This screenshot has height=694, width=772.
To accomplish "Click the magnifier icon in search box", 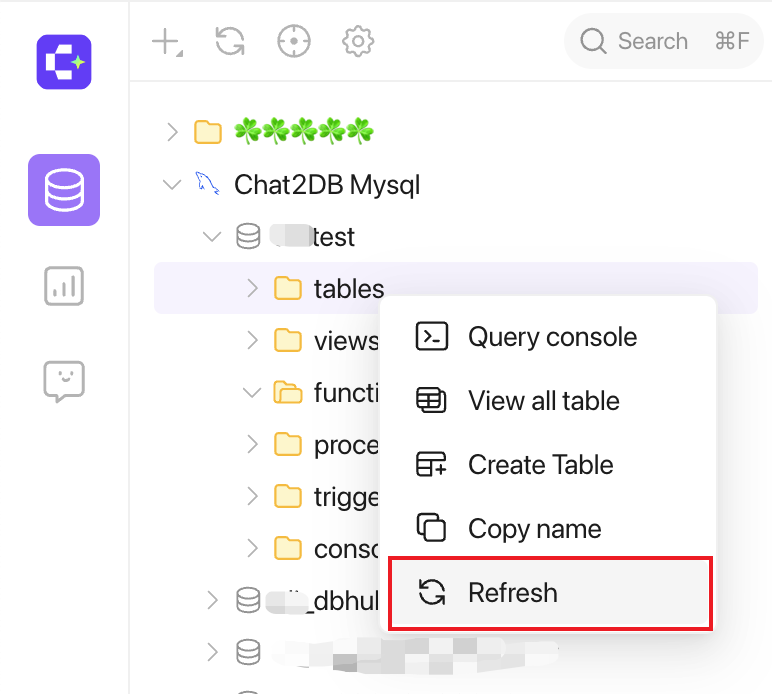I will pos(593,41).
